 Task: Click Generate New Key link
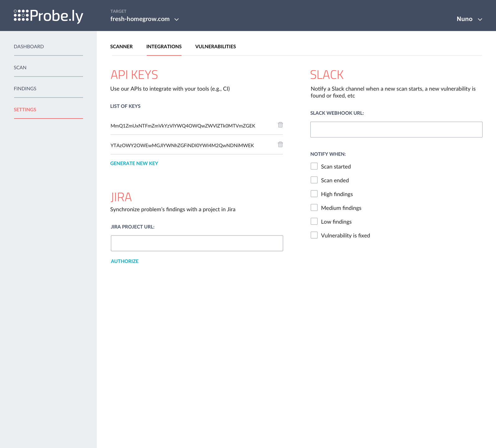(134, 163)
